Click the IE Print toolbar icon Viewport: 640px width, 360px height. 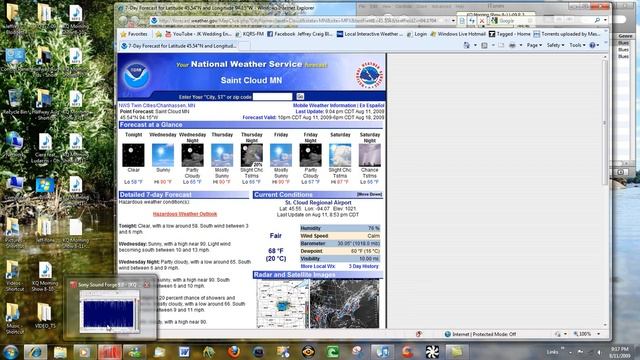click(512, 45)
